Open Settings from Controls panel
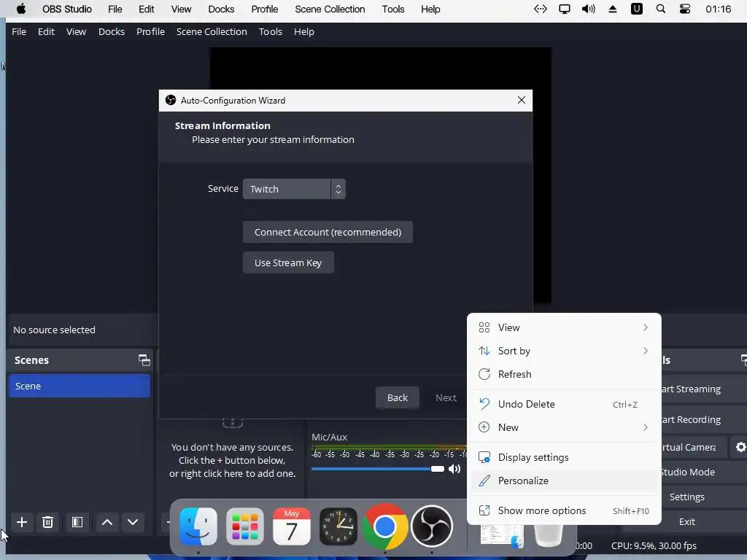Image resolution: width=747 pixels, height=560 pixels. (687, 497)
